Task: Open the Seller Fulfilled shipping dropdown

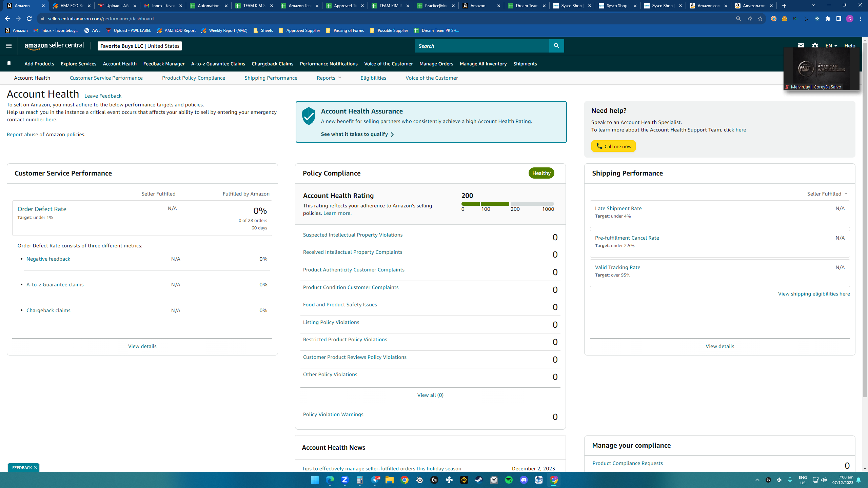Action: coord(827,194)
